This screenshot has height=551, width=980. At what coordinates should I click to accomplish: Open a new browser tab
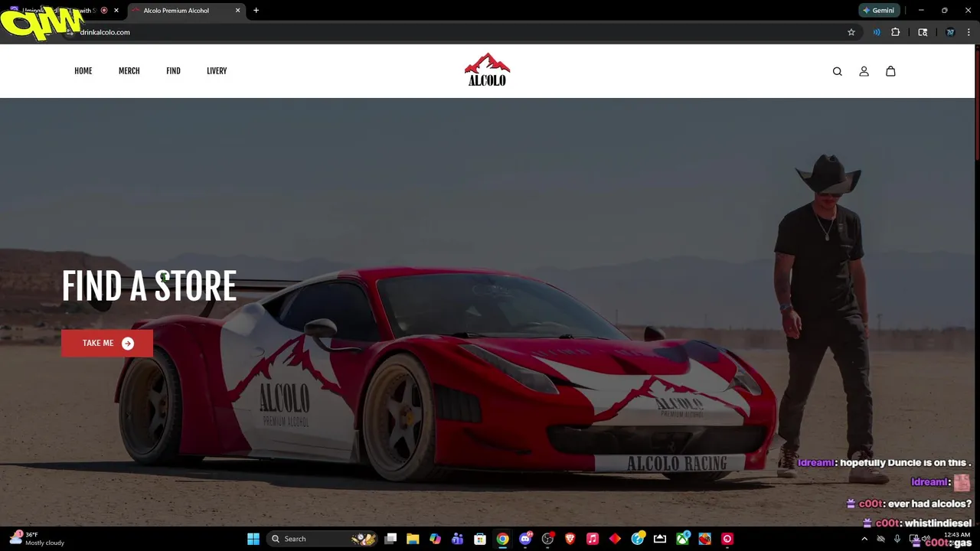256,11
